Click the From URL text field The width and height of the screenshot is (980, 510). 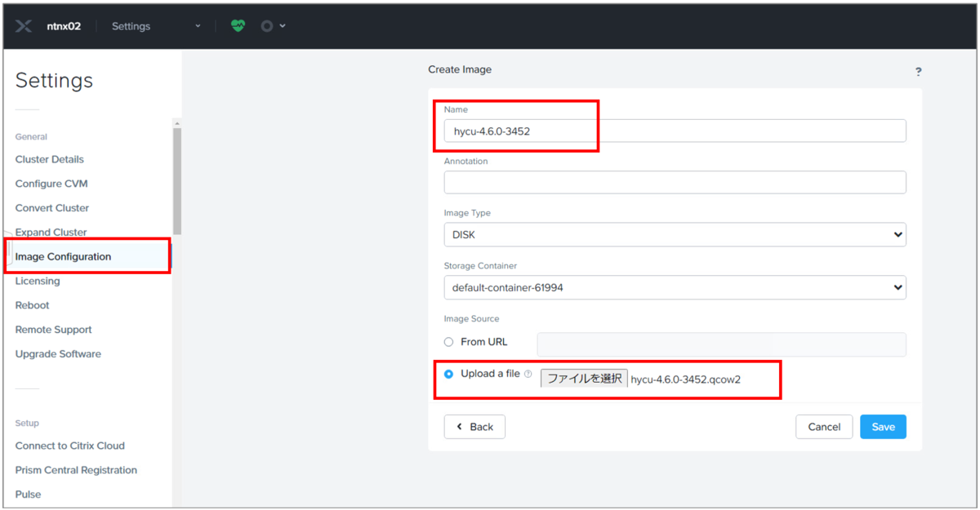(x=721, y=344)
